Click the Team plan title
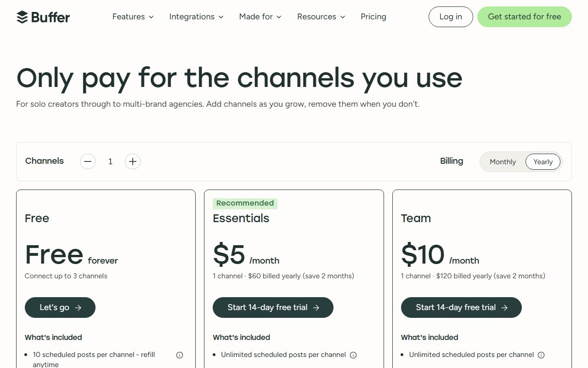Image resolution: width=588 pixels, height=368 pixels. 416,218
